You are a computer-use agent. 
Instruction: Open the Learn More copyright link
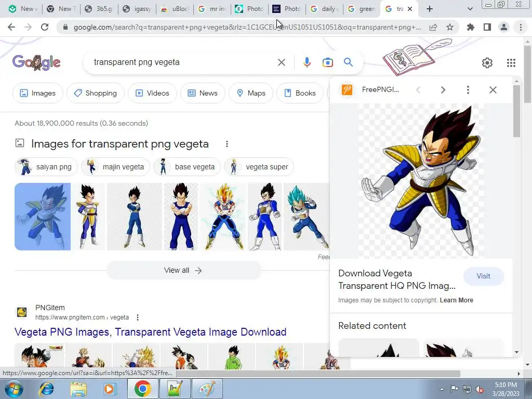(456, 300)
